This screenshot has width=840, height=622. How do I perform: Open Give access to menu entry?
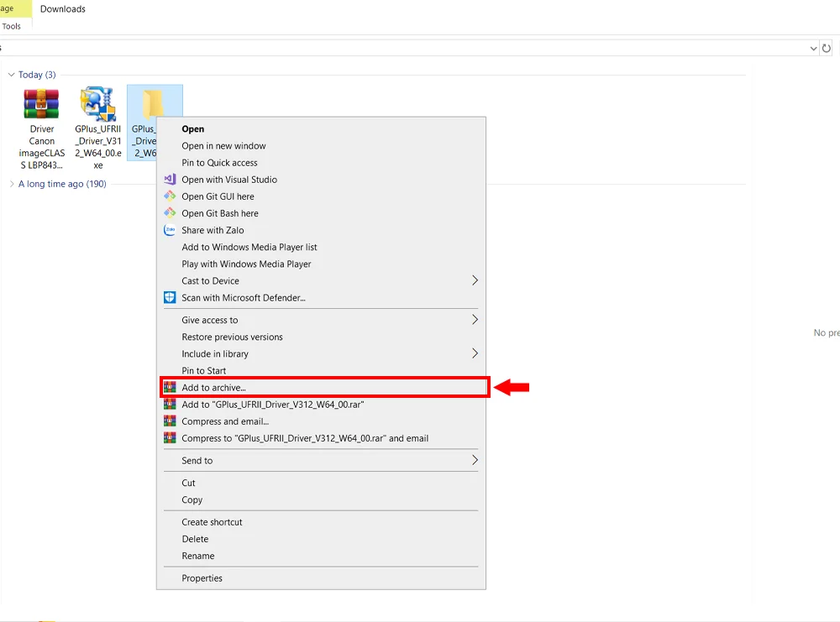321,320
